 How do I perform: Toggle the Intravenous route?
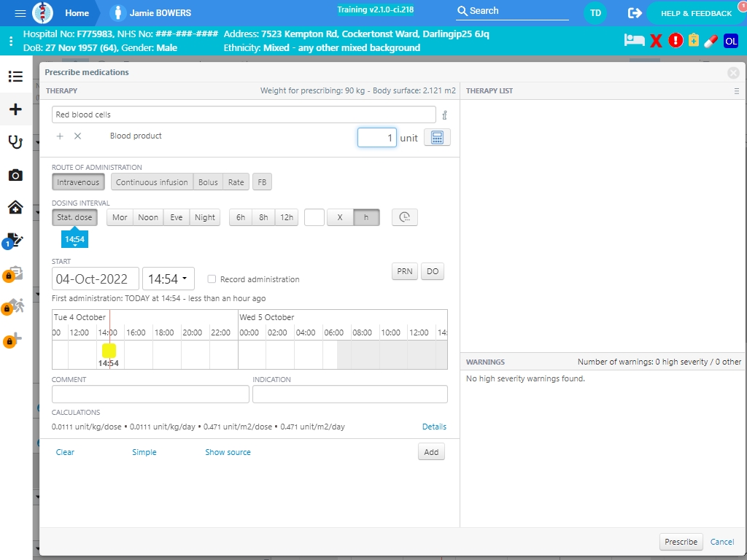[78, 182]
